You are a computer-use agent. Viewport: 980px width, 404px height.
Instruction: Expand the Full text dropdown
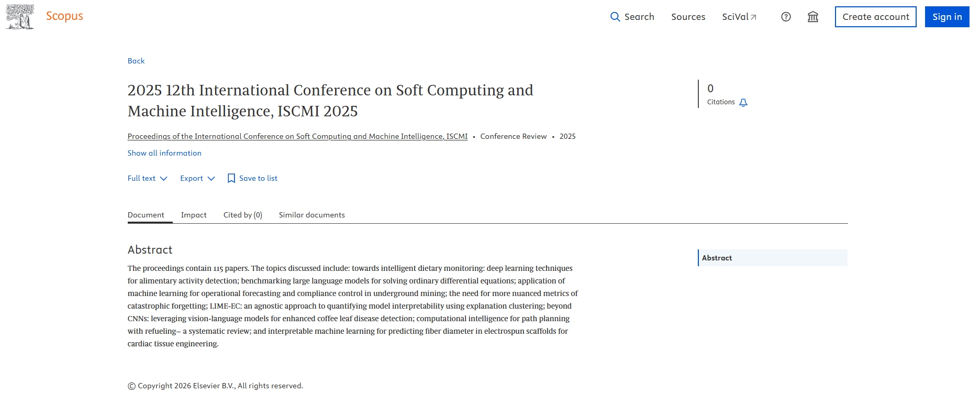tap(147, 179)
